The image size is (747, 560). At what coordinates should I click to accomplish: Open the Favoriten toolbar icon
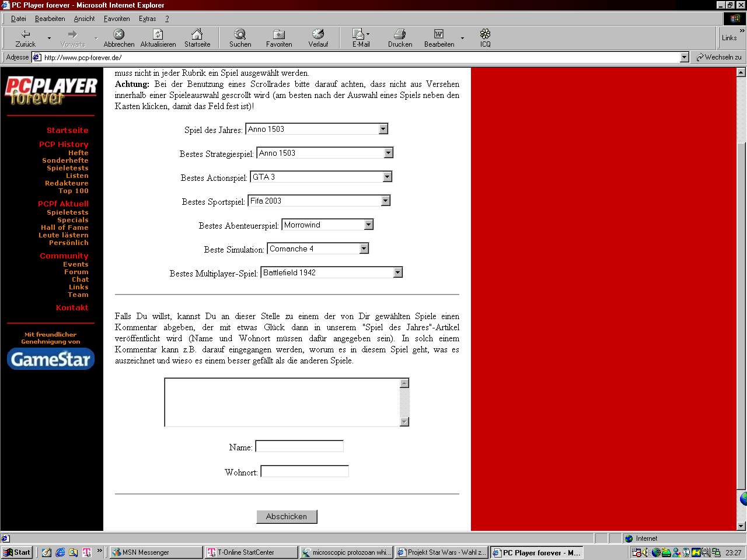pos(279,38)
